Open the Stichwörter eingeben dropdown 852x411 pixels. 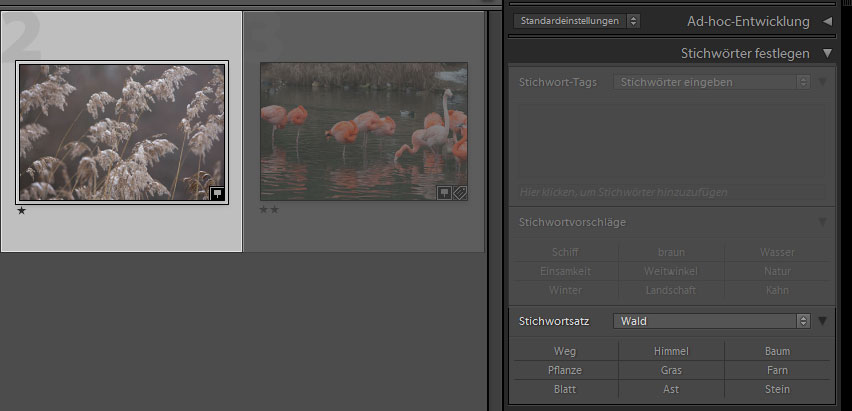click(711, 82)
